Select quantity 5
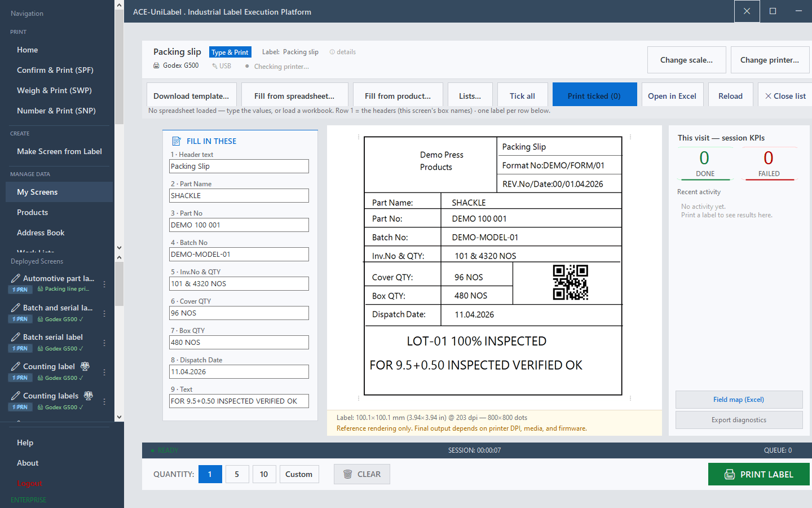The width and height of the screenshot is (812, 508). point(237,474)
